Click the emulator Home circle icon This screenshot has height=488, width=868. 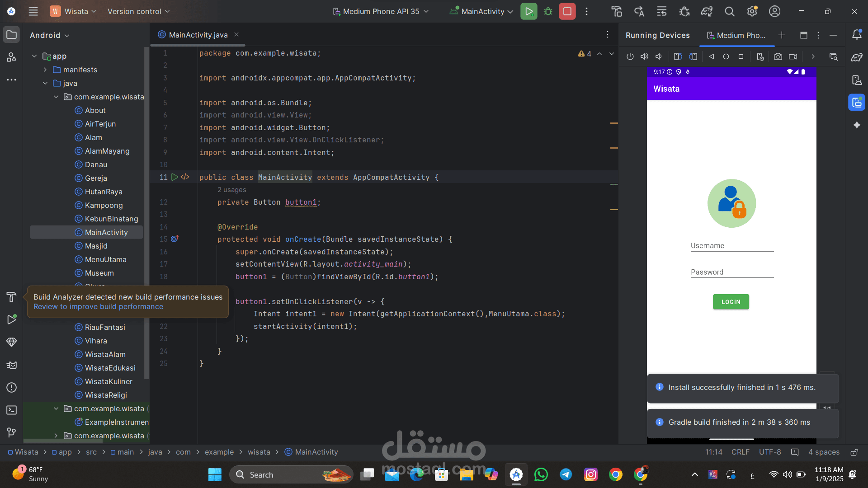(x=726, y=56)
